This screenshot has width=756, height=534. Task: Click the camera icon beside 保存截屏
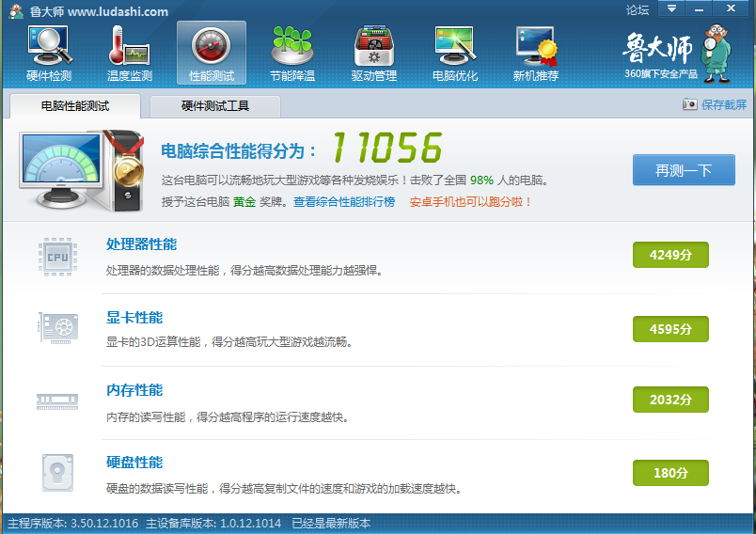pyautogui.click(x=690, y=104)
